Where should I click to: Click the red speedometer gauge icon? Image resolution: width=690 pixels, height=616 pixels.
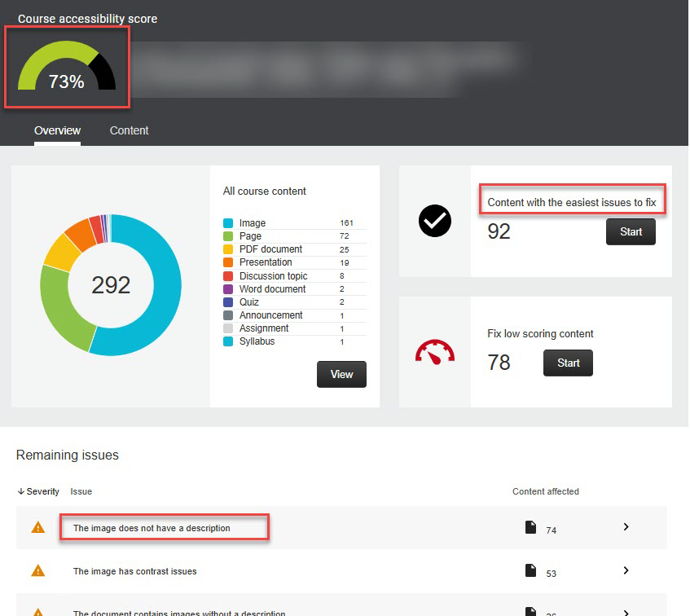pyautogui.click(x=435, y=352)
